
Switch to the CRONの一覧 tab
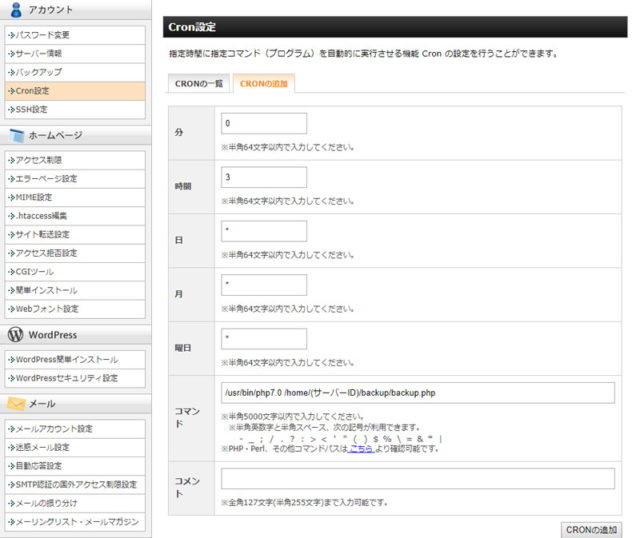199,84
